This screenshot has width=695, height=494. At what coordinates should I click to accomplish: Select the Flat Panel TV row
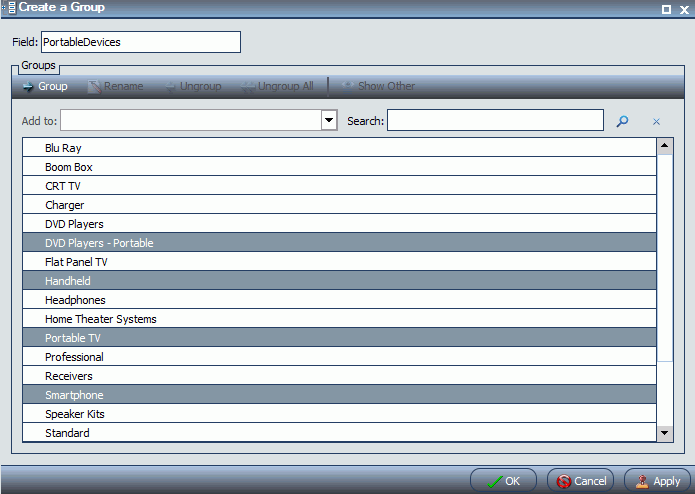coord(340,262)
